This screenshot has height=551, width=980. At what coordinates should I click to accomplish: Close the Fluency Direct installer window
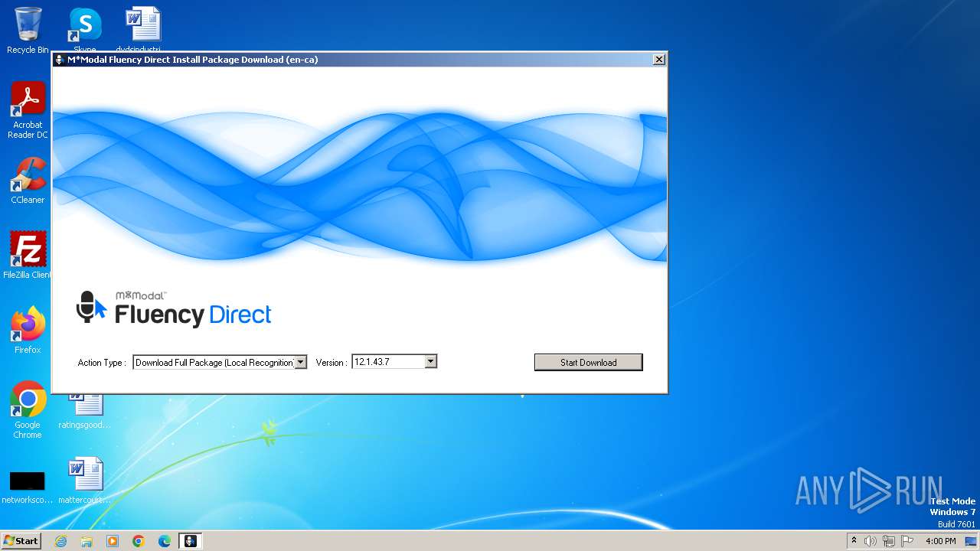coord(658,59)
